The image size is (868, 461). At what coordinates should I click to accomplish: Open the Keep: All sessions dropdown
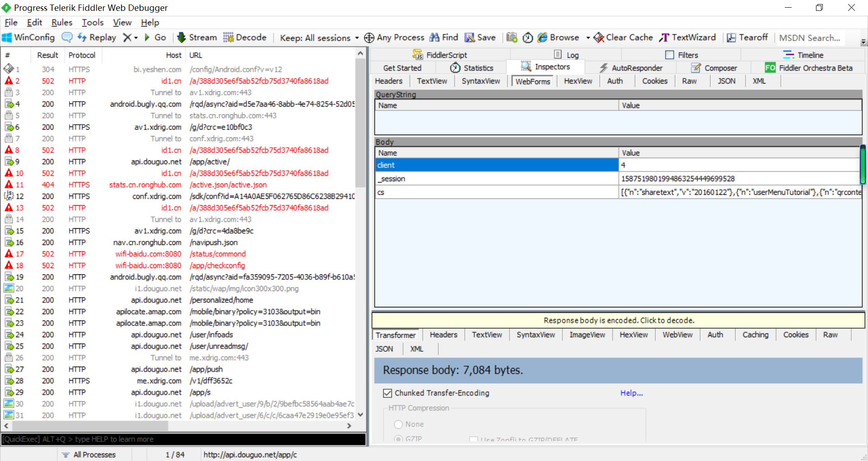(x=319, y=38)
